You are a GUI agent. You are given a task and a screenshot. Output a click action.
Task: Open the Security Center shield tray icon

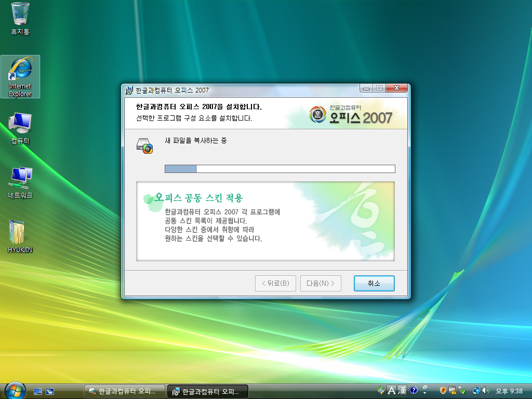443,391
